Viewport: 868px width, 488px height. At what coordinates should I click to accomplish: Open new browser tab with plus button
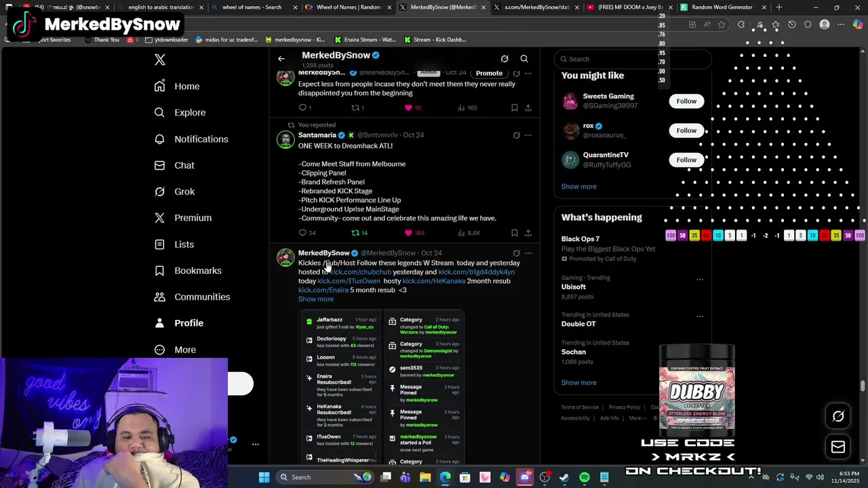(x=779, y=7)
